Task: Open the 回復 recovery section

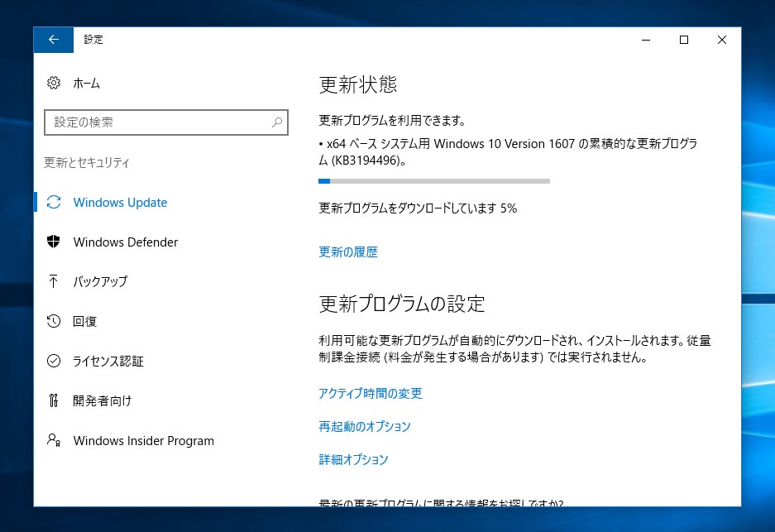Action: pyautogui.click(x=84, y=321)
